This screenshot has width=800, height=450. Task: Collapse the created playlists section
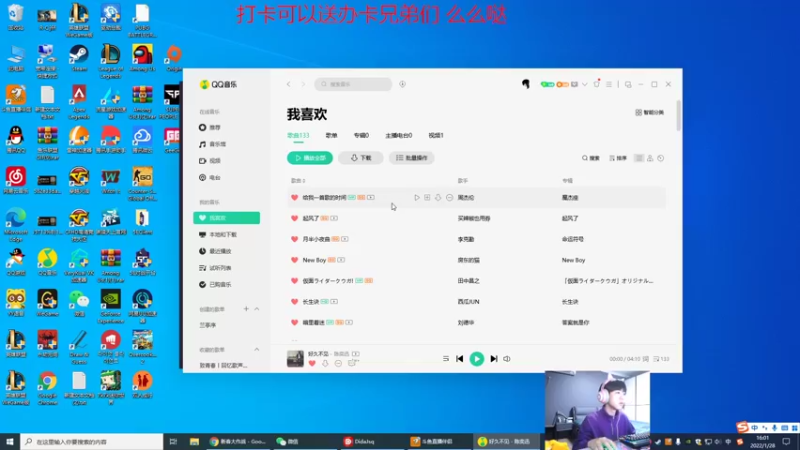tap(257, 309)
